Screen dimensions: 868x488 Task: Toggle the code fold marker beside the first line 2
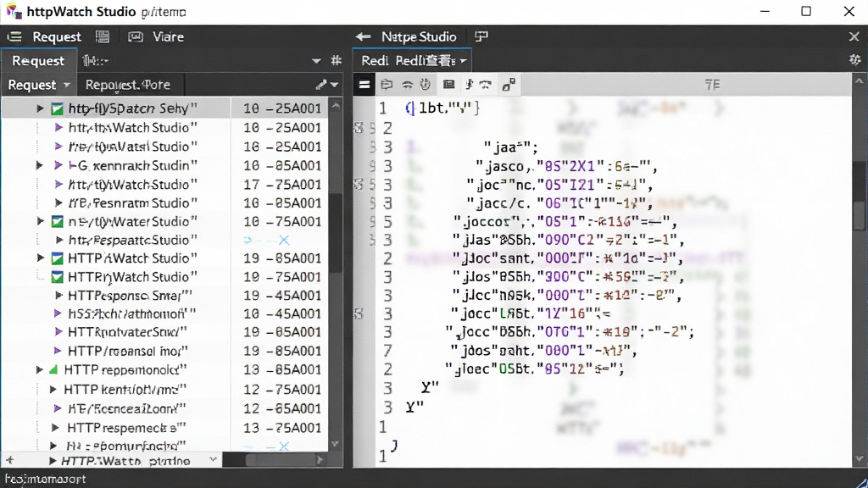[x=359, y=129]
